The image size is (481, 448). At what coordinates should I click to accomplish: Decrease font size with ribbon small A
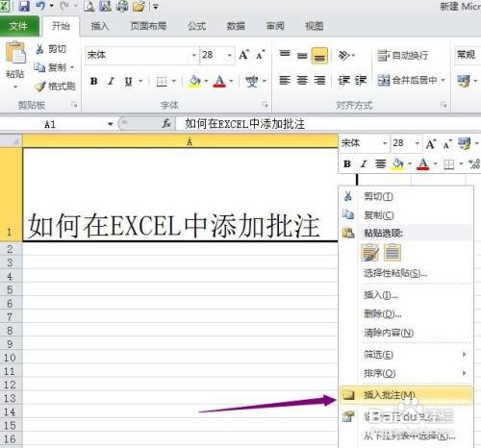[x=261, y=55]
